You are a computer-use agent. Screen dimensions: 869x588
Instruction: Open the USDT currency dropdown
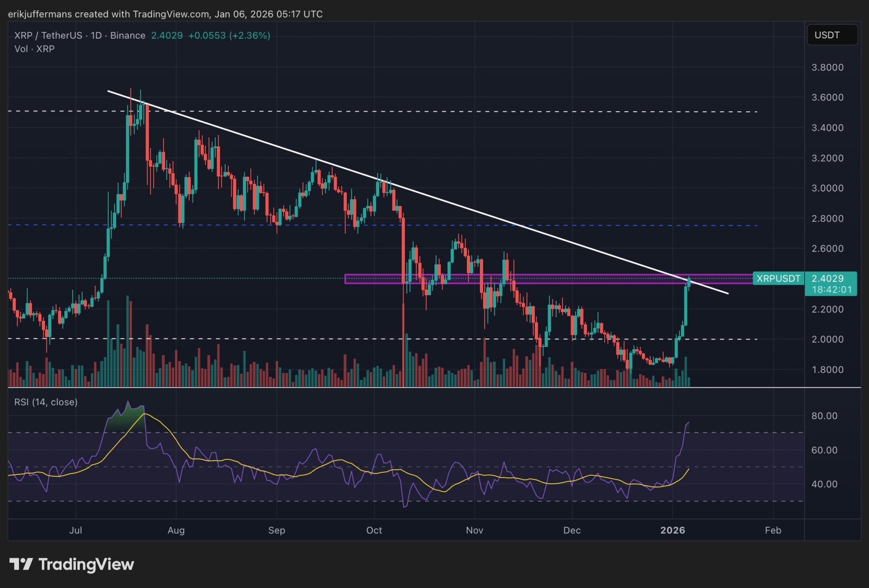832,35
